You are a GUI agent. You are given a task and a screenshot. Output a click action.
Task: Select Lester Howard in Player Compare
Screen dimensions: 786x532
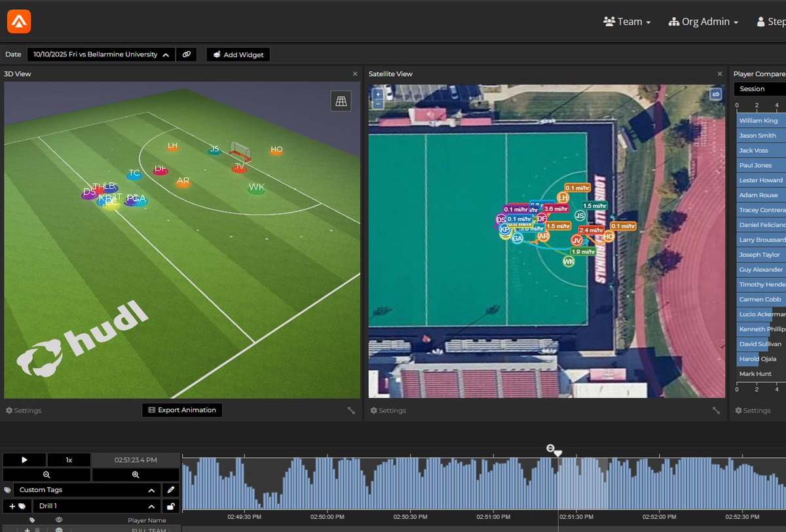[760, 180]
